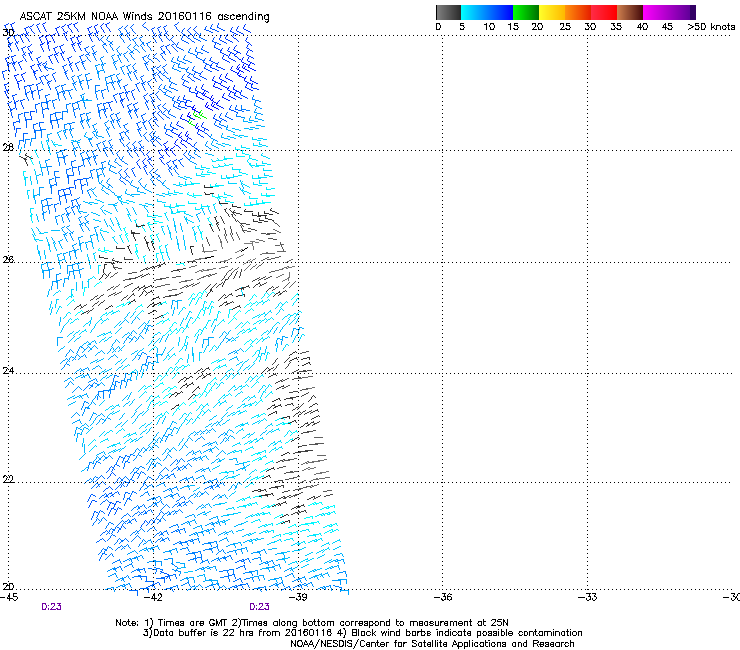Viewport: 740px width, 650px height.
Task: Click the latitude label '30'
Action: pyautogui.click(x=8, y=33)
